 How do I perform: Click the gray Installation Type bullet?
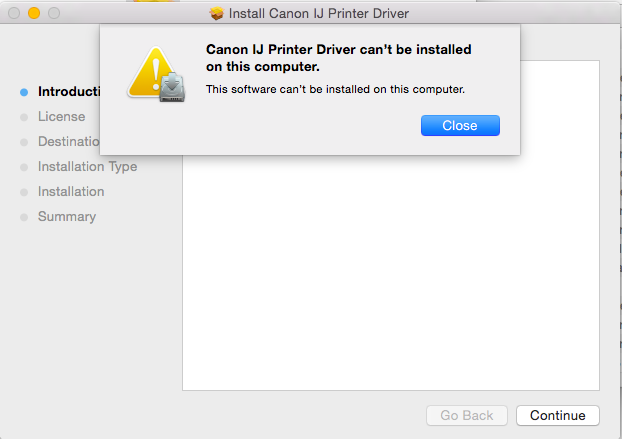tap(23, 167)
